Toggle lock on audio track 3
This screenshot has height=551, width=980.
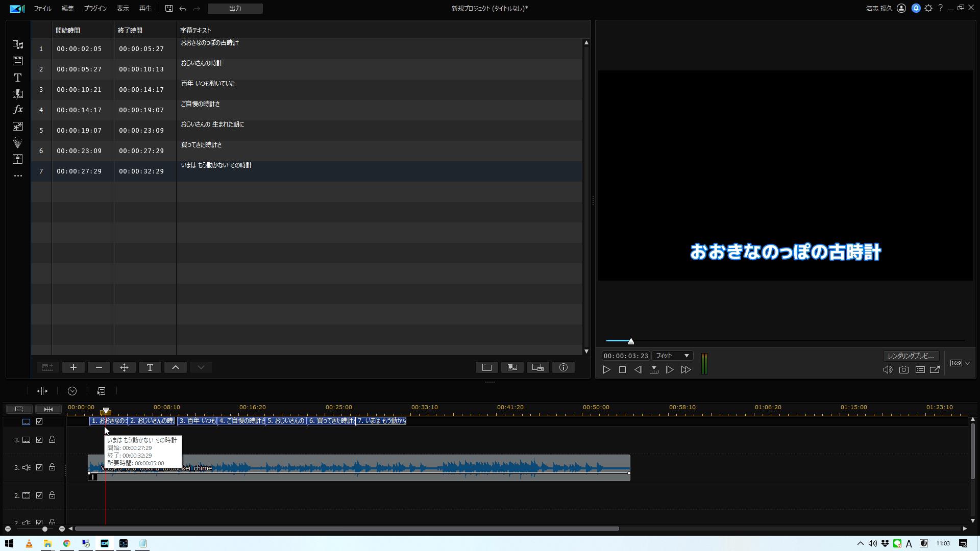click(52, 467)
